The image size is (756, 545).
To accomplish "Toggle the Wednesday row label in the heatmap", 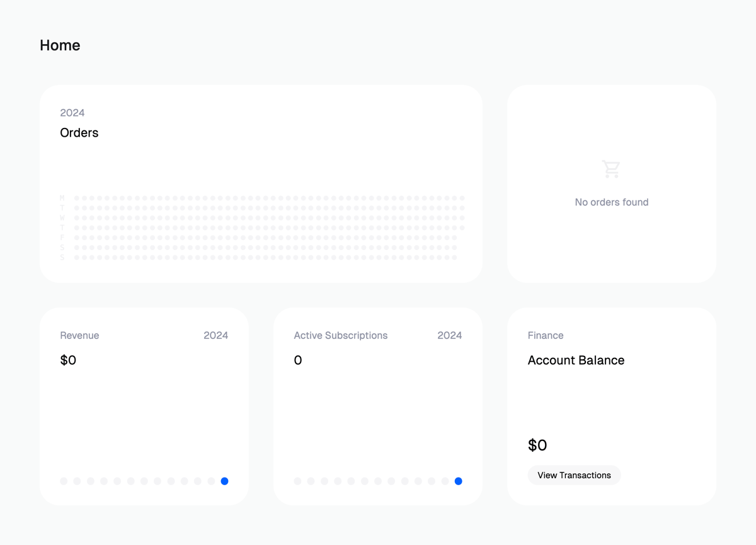I will 62,217.
